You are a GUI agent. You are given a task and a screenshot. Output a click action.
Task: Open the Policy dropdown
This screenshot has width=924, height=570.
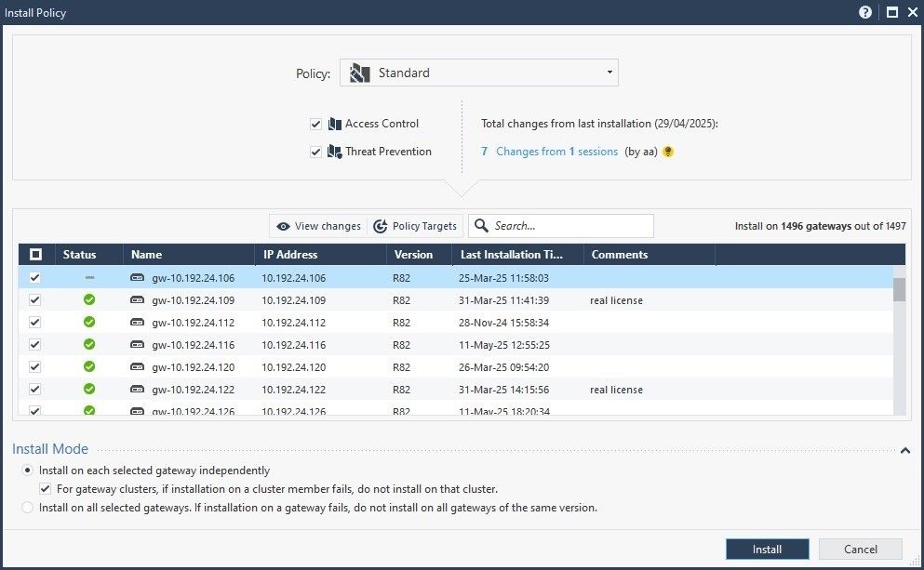click(479, 73)
